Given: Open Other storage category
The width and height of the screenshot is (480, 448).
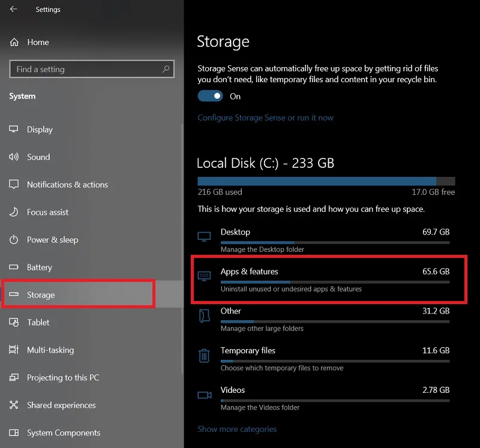Looking at the screenshot, I should click(323, 319).
